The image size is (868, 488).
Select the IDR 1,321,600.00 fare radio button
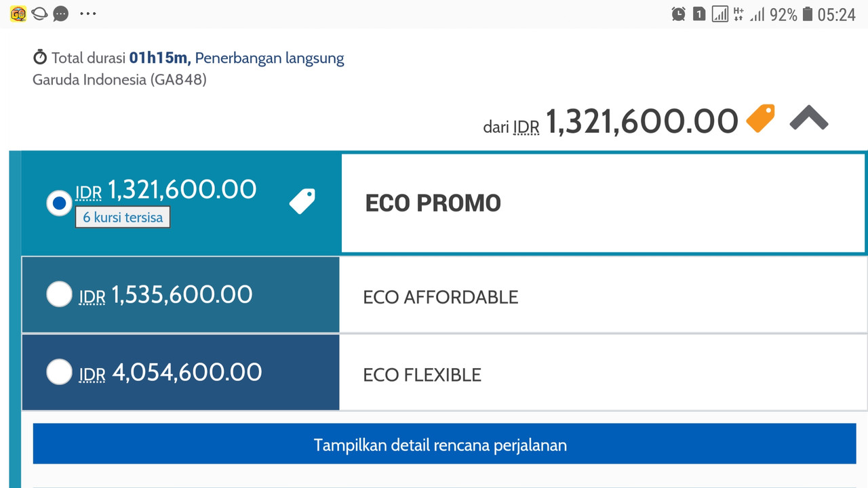59,203
